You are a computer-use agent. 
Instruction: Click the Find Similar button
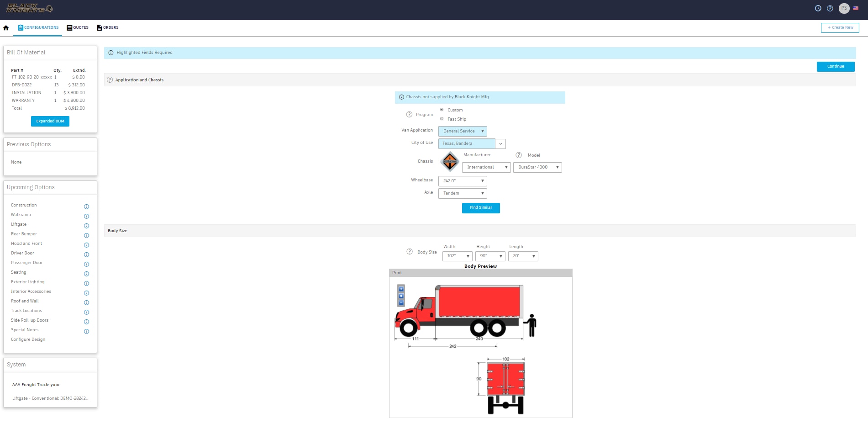click(481, 208)
